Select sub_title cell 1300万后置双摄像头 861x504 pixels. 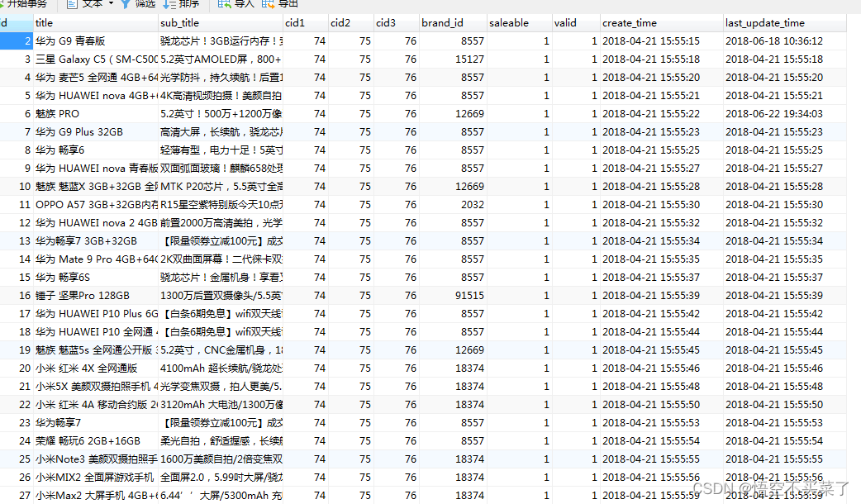point(221,295)
